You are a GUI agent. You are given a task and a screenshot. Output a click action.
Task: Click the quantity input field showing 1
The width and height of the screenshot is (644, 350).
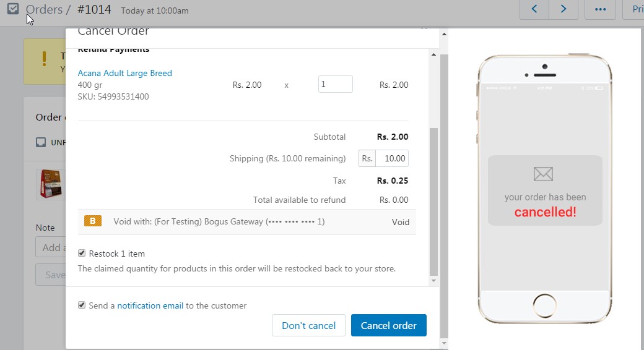335,84
